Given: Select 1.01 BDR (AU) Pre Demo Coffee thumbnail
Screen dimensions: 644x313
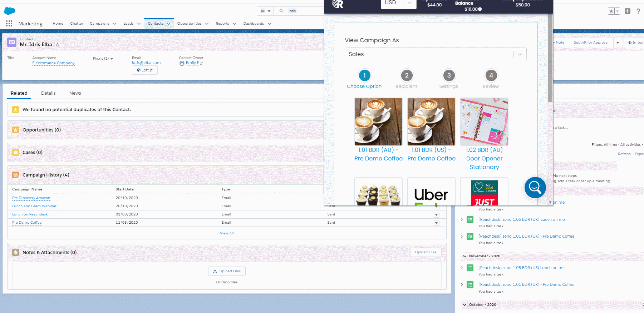Looking at the screenshot, I should click(x=378, y=121).
